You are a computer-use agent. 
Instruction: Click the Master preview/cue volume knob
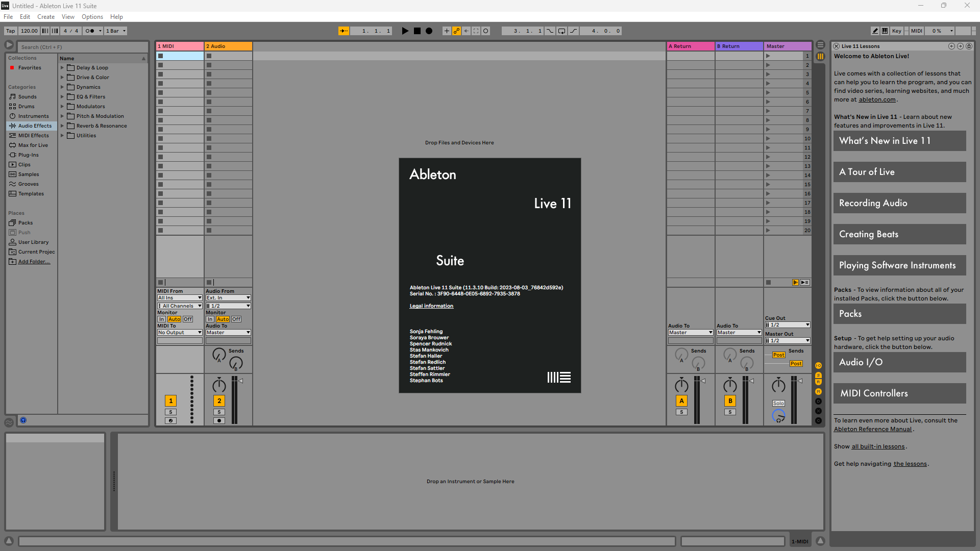778,416
